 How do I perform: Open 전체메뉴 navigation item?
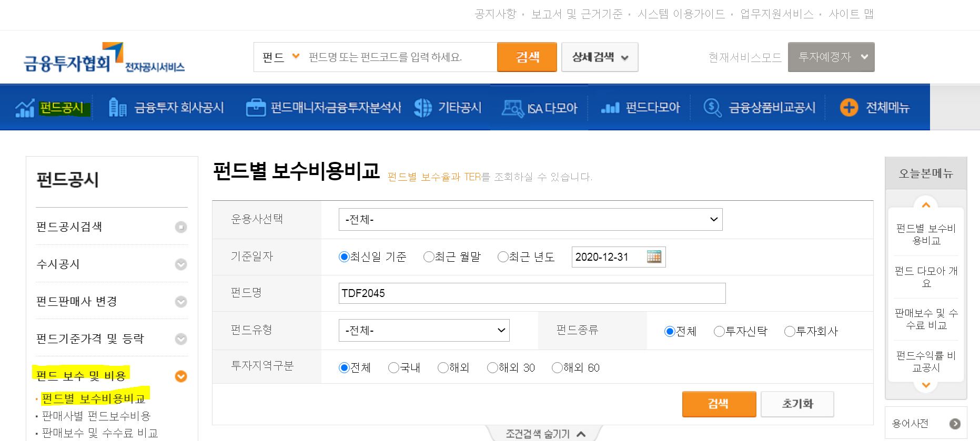click(887, 108)
